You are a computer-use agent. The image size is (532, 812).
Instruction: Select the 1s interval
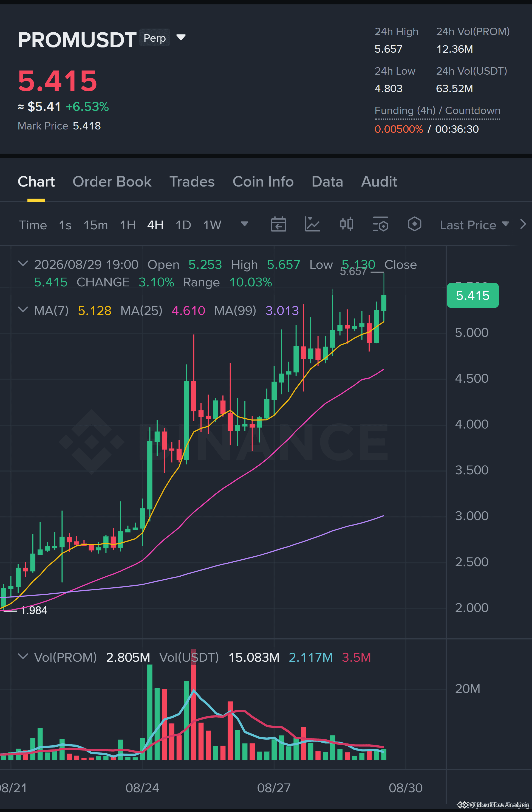click(x=65, y=225)
